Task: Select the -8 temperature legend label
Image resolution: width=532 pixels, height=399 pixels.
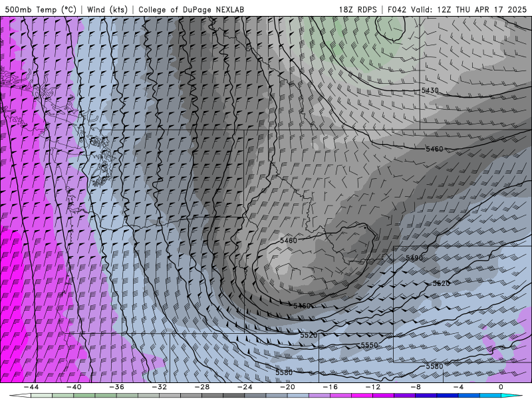Action: pos(416,387)
